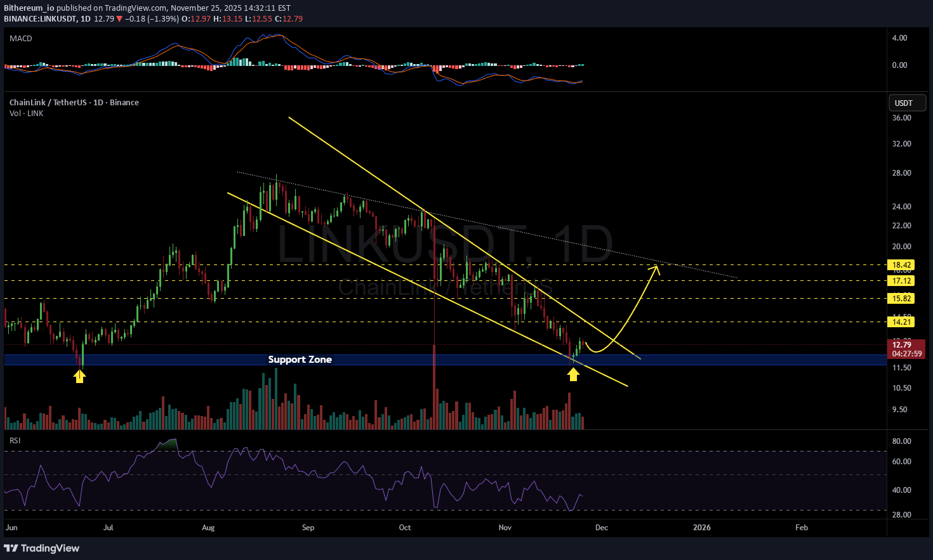Click the curved yellow projection arrowhead

pos(656,269)
